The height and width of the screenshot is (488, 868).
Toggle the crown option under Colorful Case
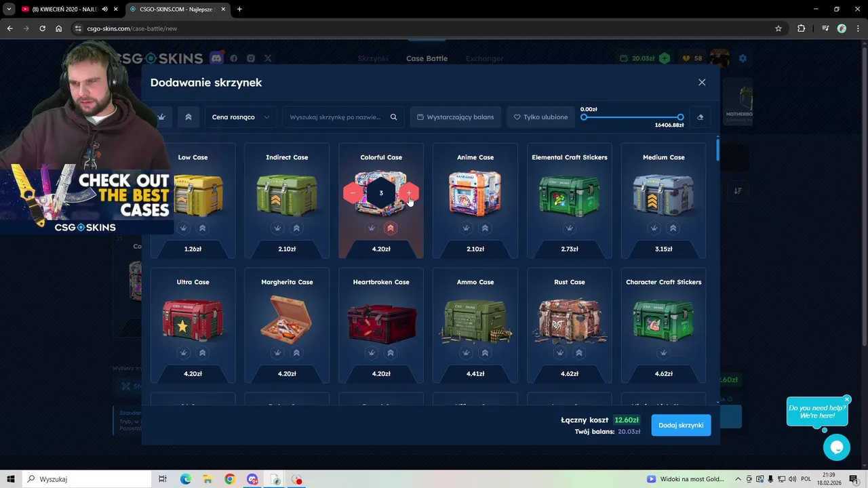[372, 228]
